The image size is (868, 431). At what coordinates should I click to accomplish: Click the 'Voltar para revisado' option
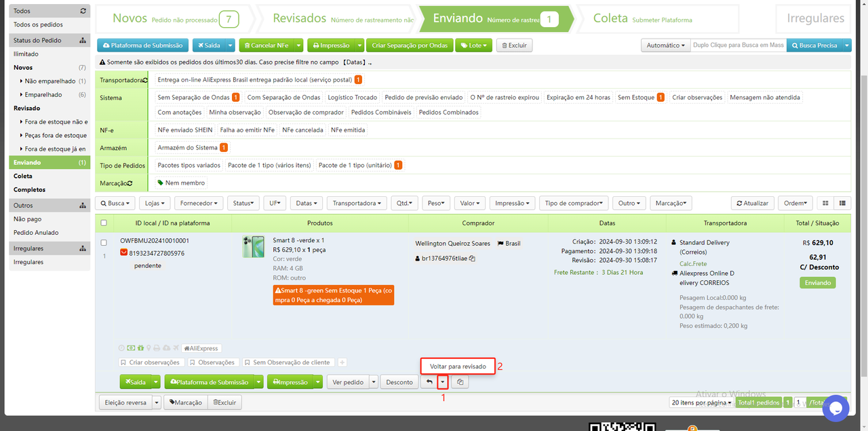coord(458,366)
